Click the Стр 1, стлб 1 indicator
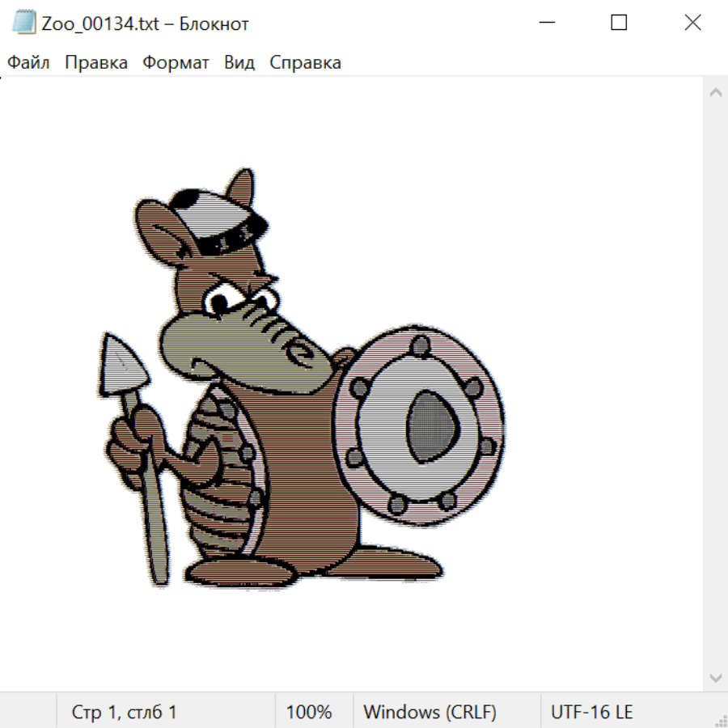The height and width of the screenshot is (728, 728). (x=124, y=713)
